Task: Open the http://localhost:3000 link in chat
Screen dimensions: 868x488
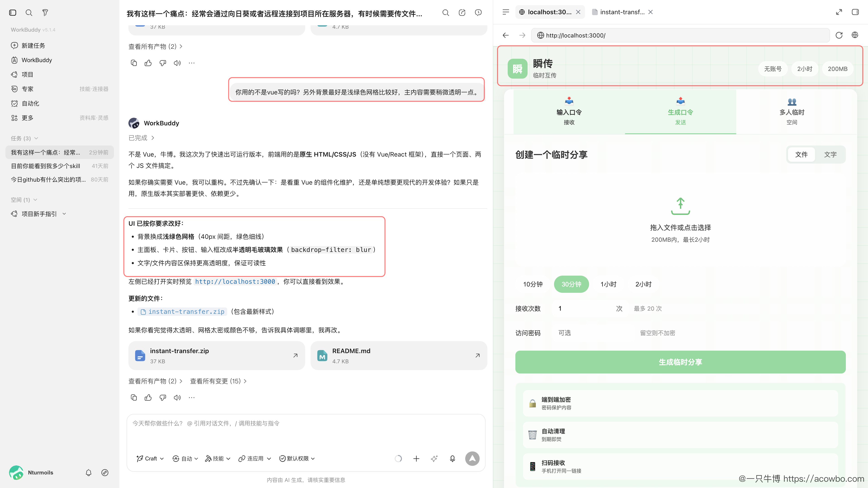Action: click(x=235, y=282)
